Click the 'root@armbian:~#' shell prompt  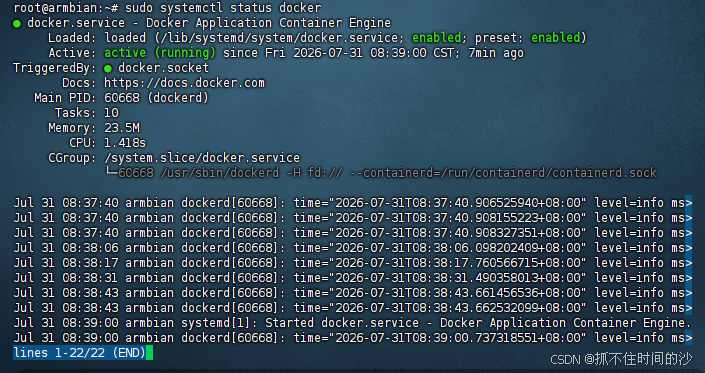pyautogui.click(x=66, y=8)
